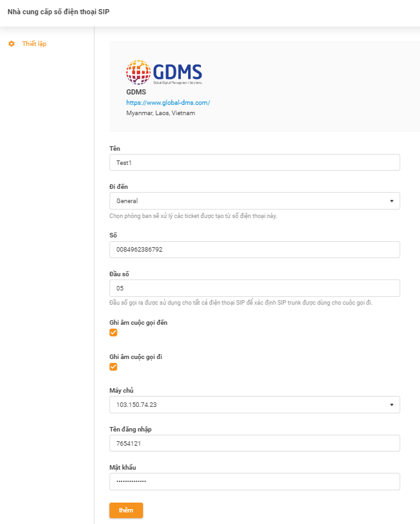420x524 pixels.
Task: Click the GDMS provider name text
Action: click(x=136, y=92)
